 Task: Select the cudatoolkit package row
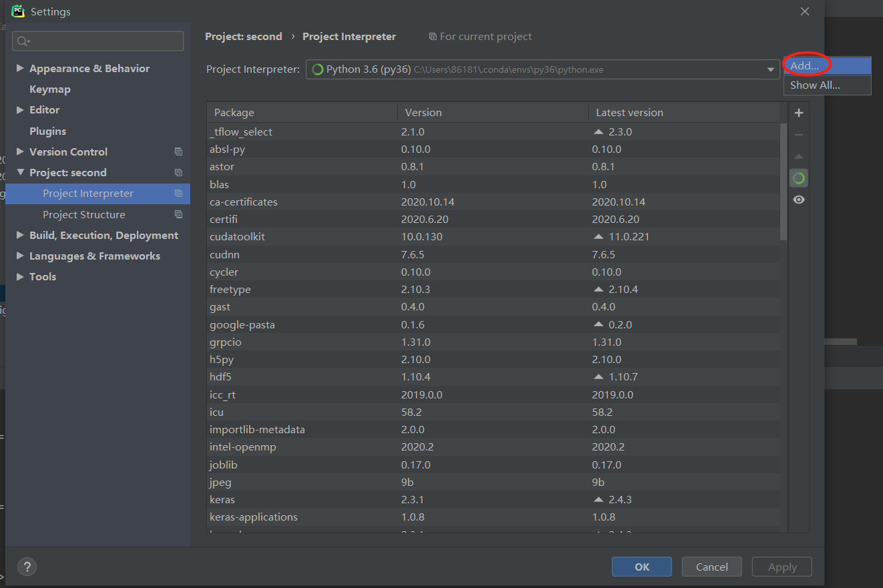click(494, 237)
